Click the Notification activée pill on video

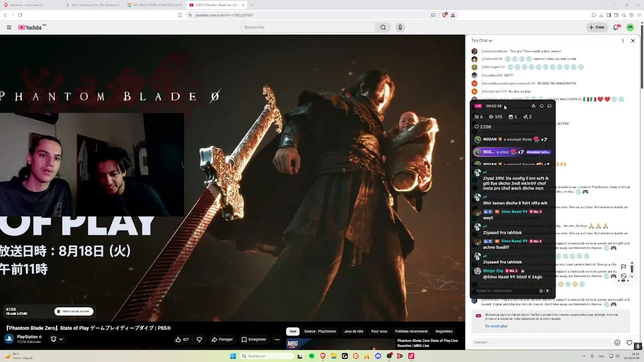(x=74, y=311)
